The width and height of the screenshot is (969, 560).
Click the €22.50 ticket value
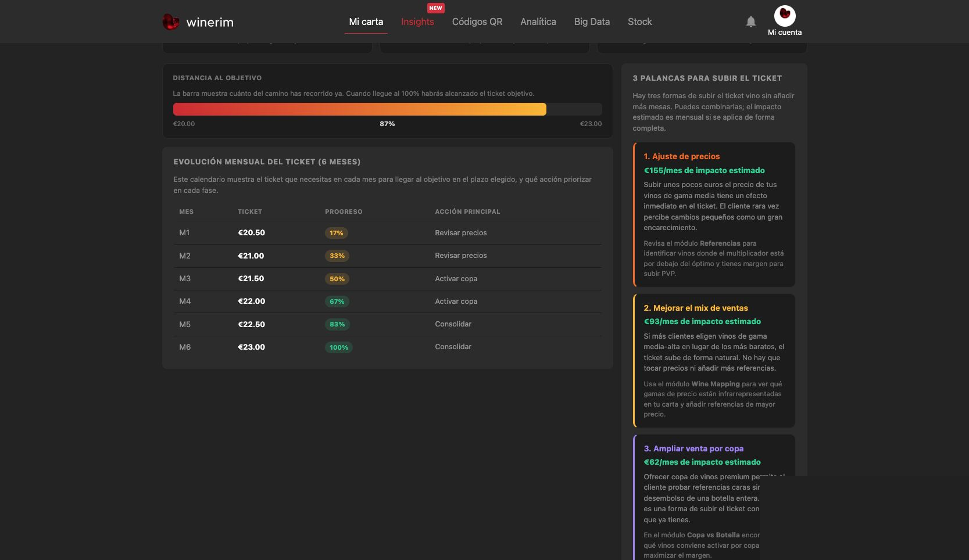coord(251,324)
